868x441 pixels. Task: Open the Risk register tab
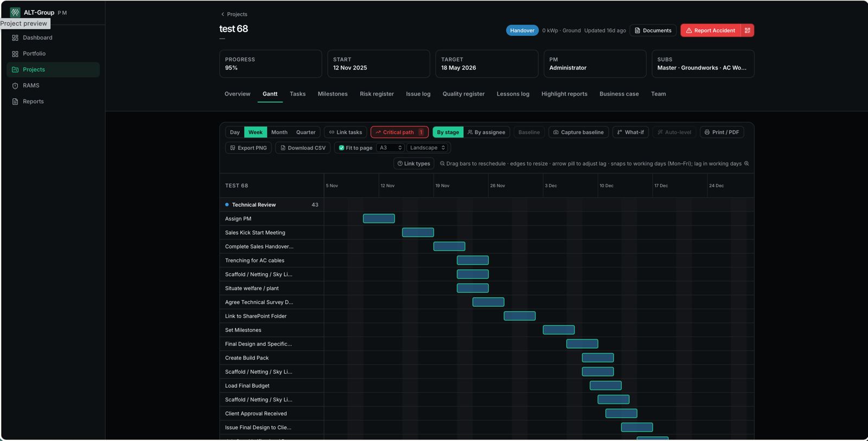click(376, 94)
